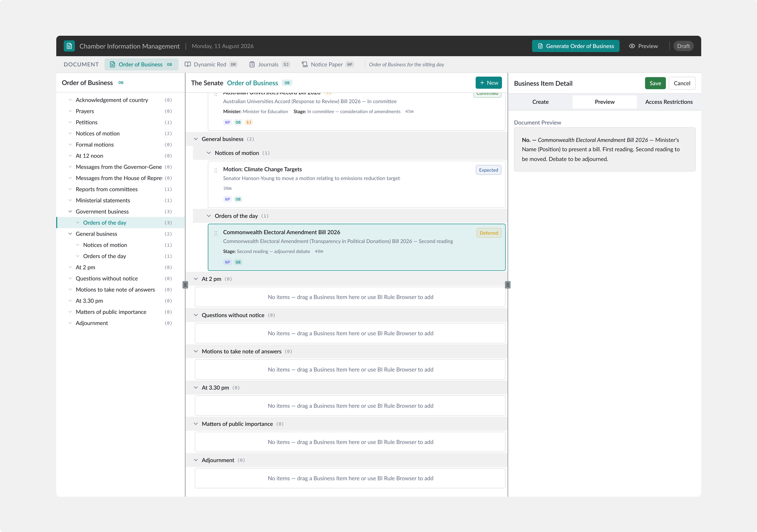The height and width of the screenshot is (532, 757).
Task: Click the Deferred status badge
Action: (x=489, y=233)
